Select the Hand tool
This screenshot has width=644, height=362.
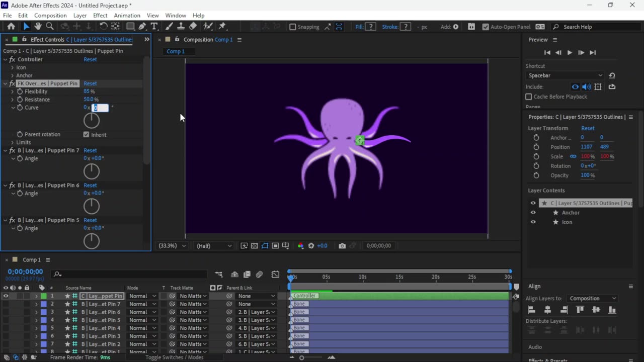[x=38, y=27]
